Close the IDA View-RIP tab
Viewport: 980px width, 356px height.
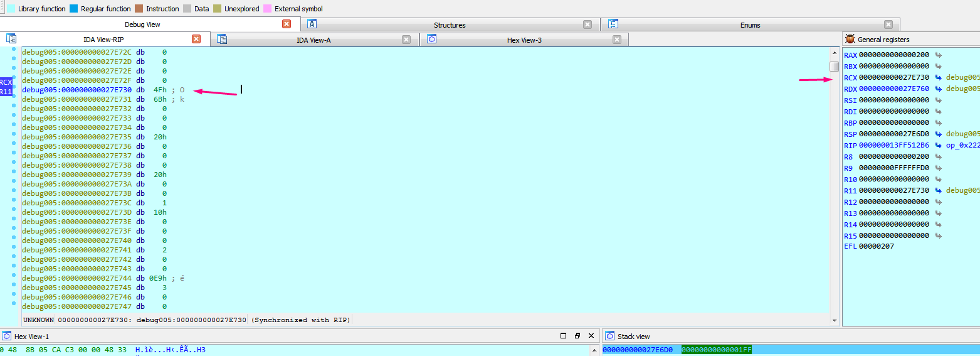[x=196, y=39]
